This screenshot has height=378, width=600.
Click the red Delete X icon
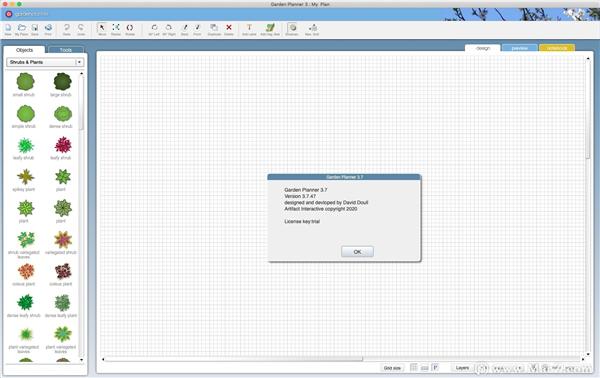point(229,28)
